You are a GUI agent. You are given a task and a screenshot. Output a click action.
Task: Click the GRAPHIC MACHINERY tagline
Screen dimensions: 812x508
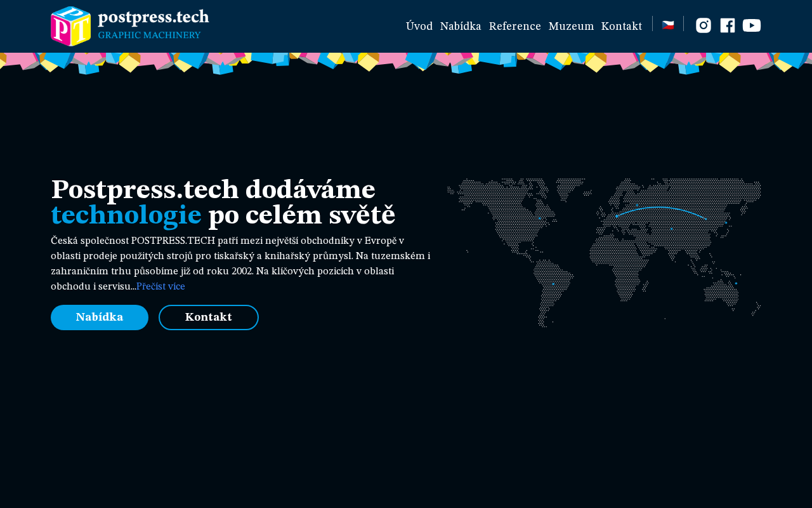150,35
